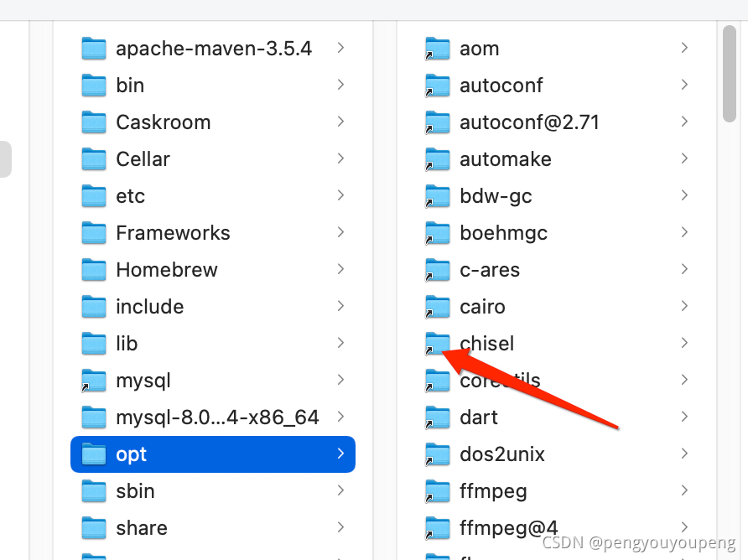Expand the aom row chevron
Image resolution: width=748 pixels, height=560 pixels.
[684, 48]
